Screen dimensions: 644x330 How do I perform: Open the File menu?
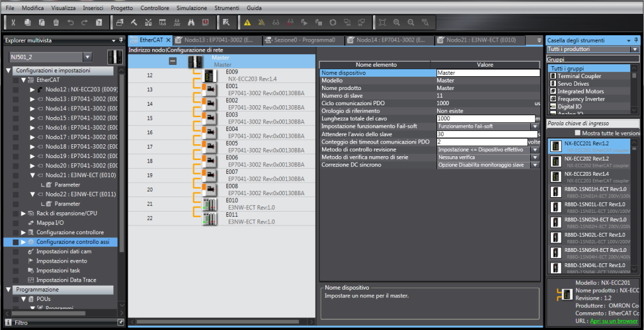point(10,8)
